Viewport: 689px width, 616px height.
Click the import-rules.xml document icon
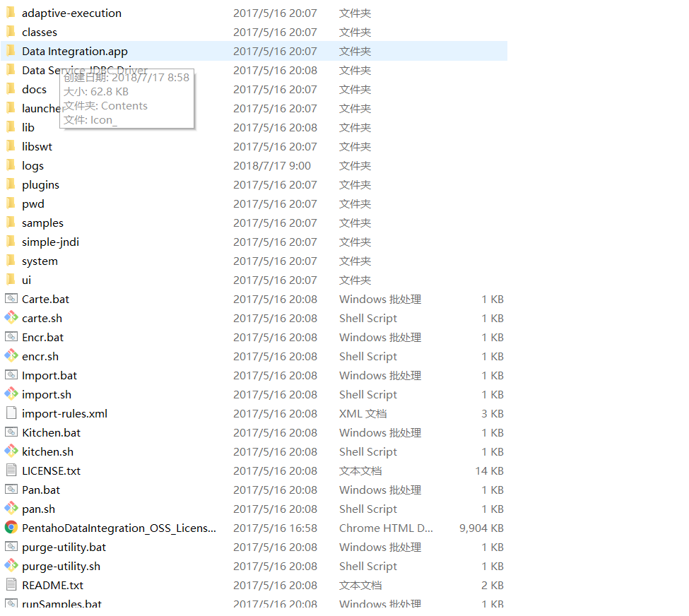pos(11,413)
